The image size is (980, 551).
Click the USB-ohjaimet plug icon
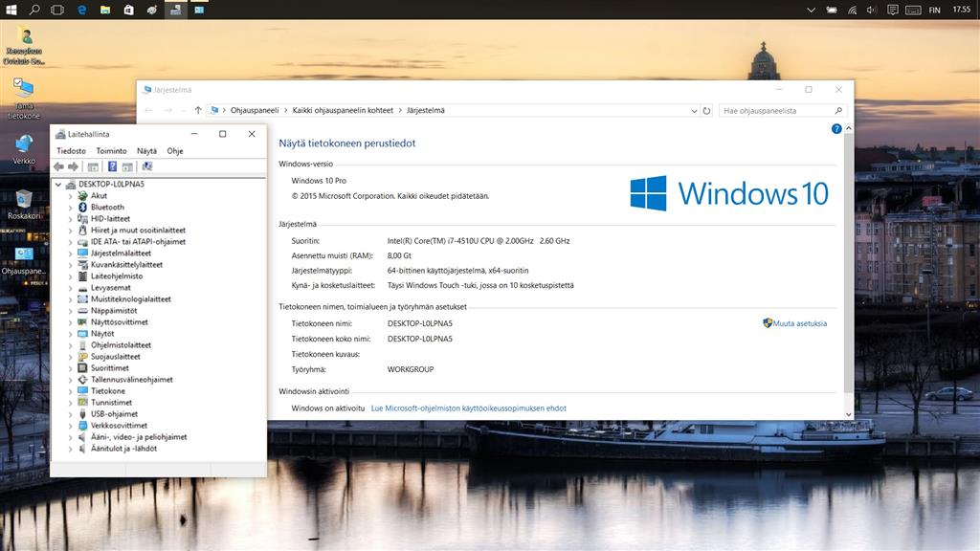pyautogui.click(x=82, y=413)
